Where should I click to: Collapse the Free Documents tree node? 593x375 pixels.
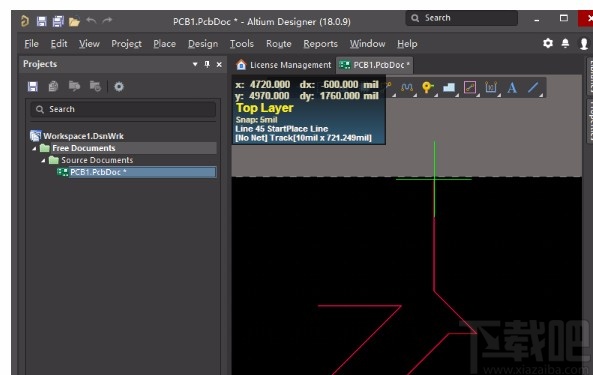(x=34, y=149)
